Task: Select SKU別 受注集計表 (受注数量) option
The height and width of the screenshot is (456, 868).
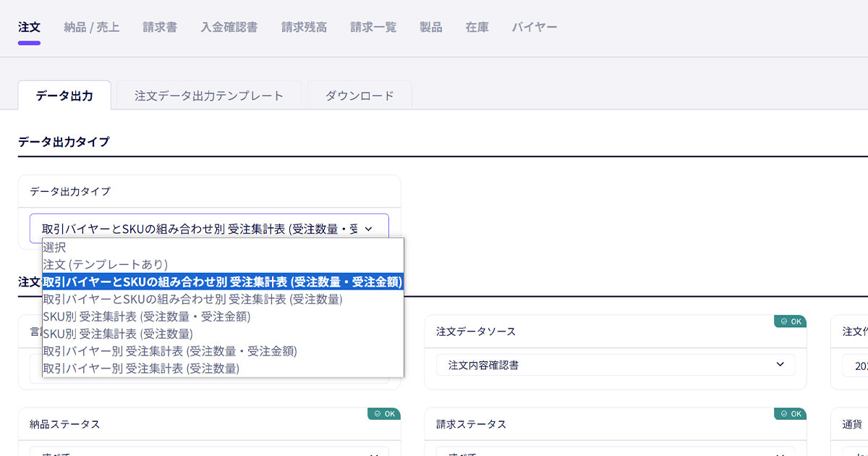Action: tap(223, 334)
